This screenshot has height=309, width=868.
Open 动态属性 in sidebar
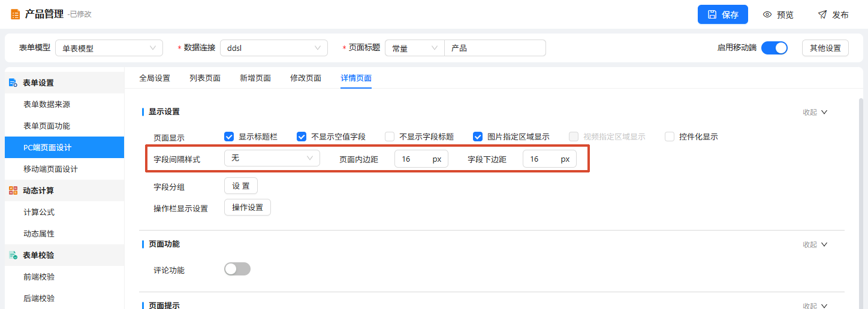pyautogui.click(x=64, y=234)
